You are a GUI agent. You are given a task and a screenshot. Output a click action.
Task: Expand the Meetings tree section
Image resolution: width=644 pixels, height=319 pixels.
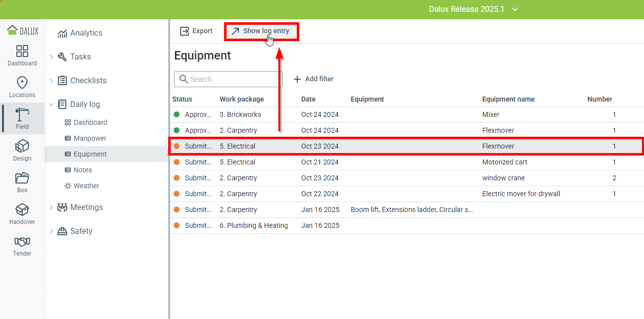(x=51, y=208)
